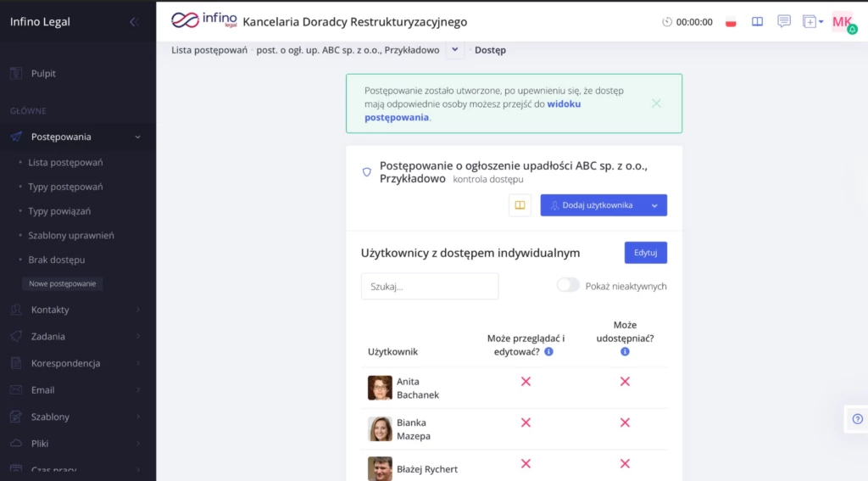Open the quick add plus dropdown
Viewport: 868px width, 481px height.
[x=812, y=22]
